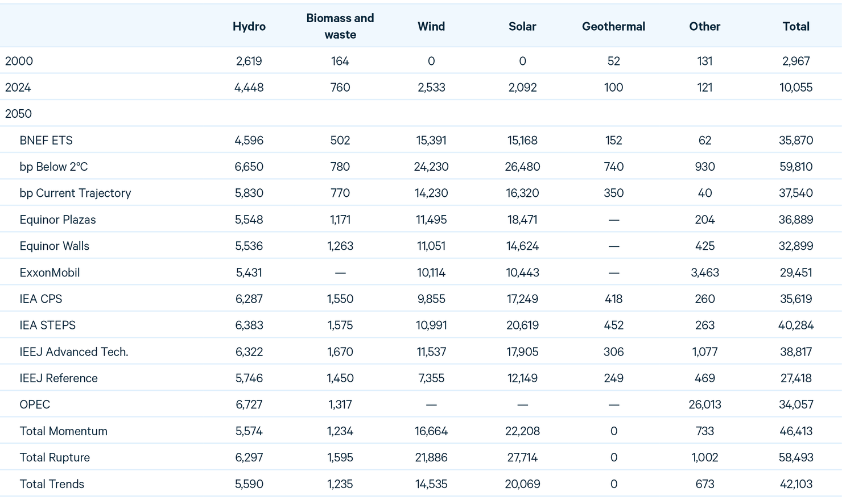Select the OPEC Other value 26,013
This screenshot has height=504, width=842.
click(x=704, y=404)
